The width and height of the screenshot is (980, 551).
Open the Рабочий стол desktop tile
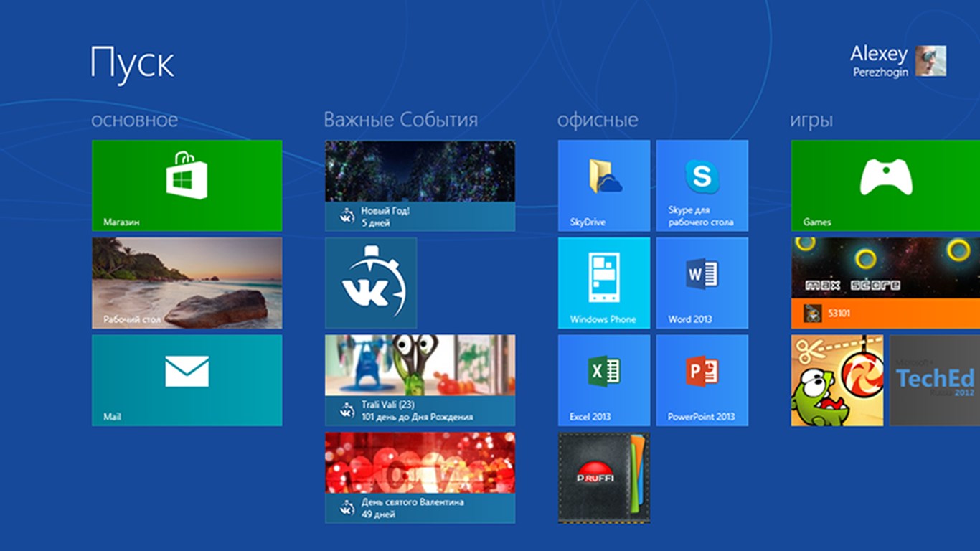[x=187, y=283]
